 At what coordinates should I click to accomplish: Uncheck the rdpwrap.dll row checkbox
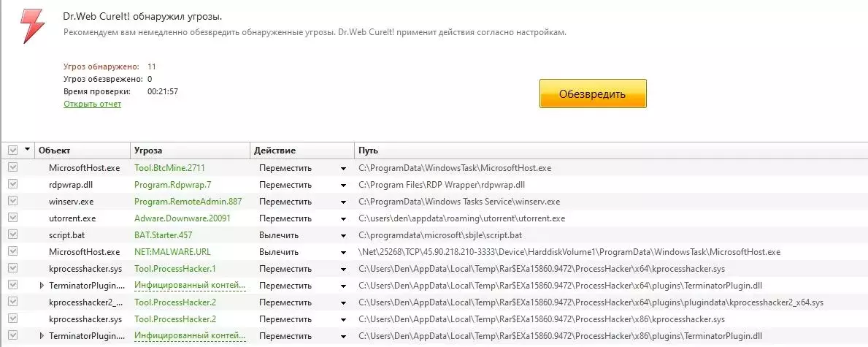[12, 184]
